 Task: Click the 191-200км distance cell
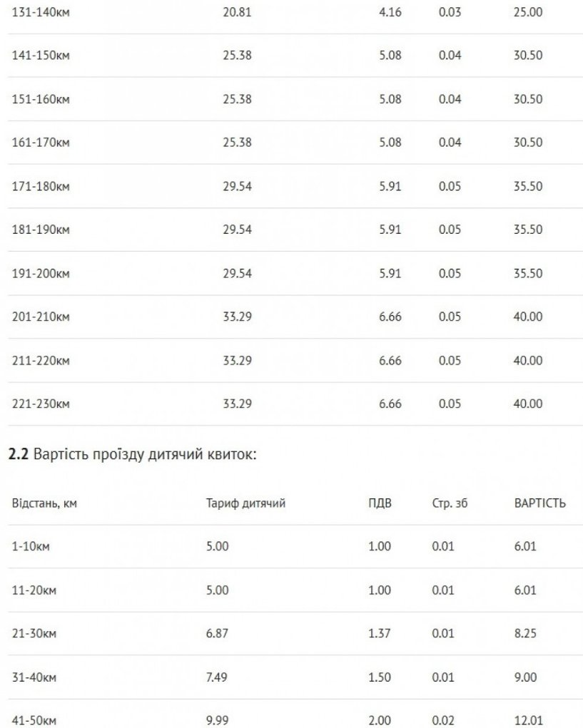[41, 273]
